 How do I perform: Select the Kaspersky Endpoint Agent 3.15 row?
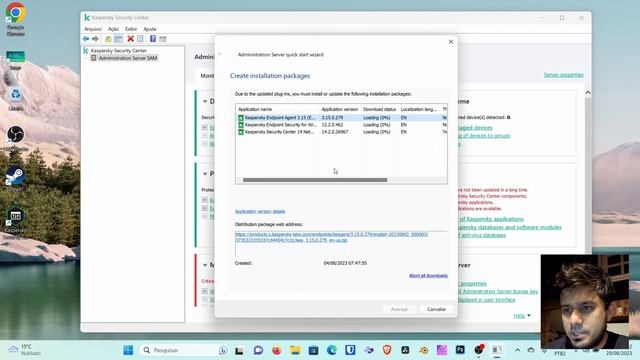click(x=341, y=118)
